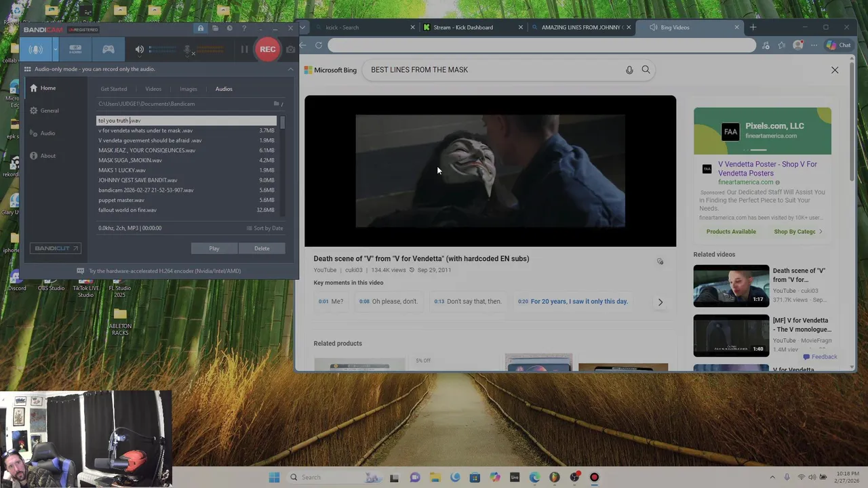Click Bing search magnifier icon
The width and height of the screenshot is (868, 488).
tap(646, 70)
